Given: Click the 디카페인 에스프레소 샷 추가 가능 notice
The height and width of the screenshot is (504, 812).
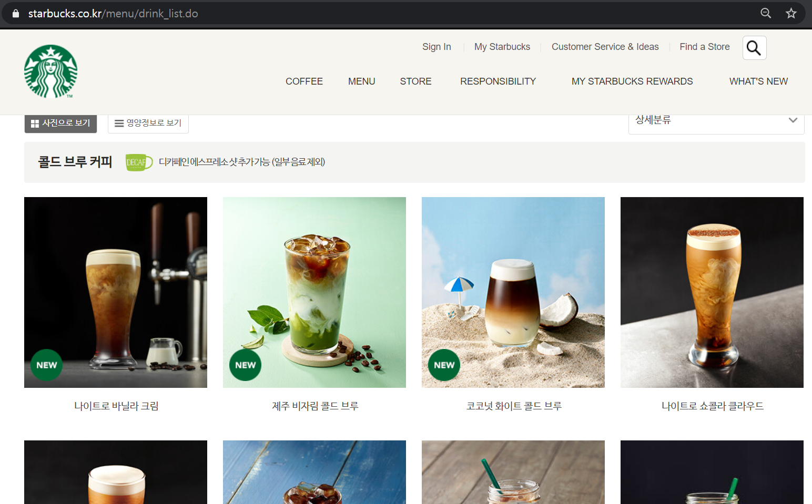Looking at the screenshot, I should (x=242, y=162).
